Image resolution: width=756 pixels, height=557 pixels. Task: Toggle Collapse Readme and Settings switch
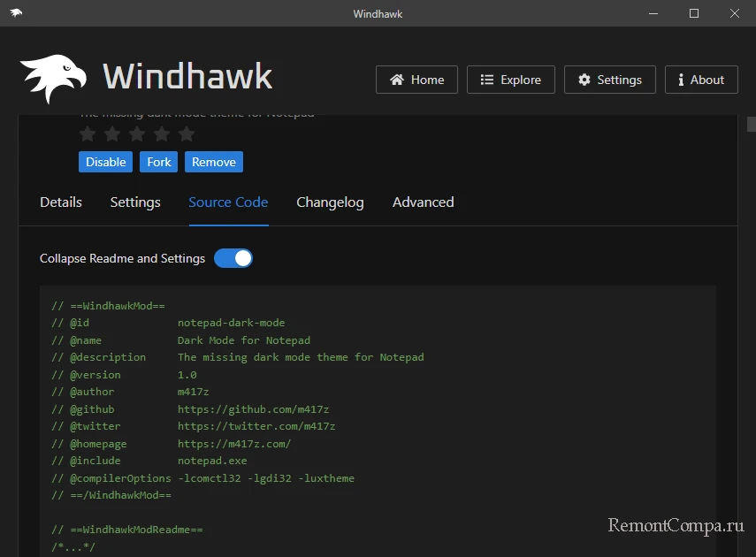233,258
